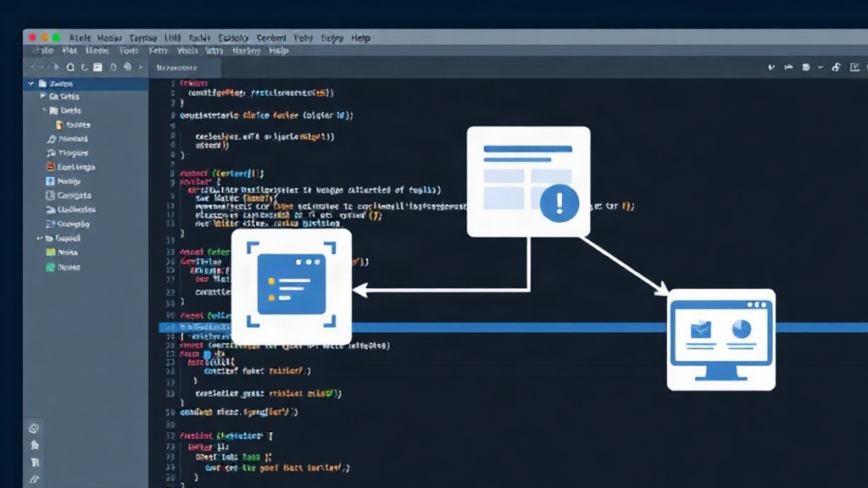
Task: Open the first menu after the window traffic lights
Action: pyautogui.click(x=80, y=38)
